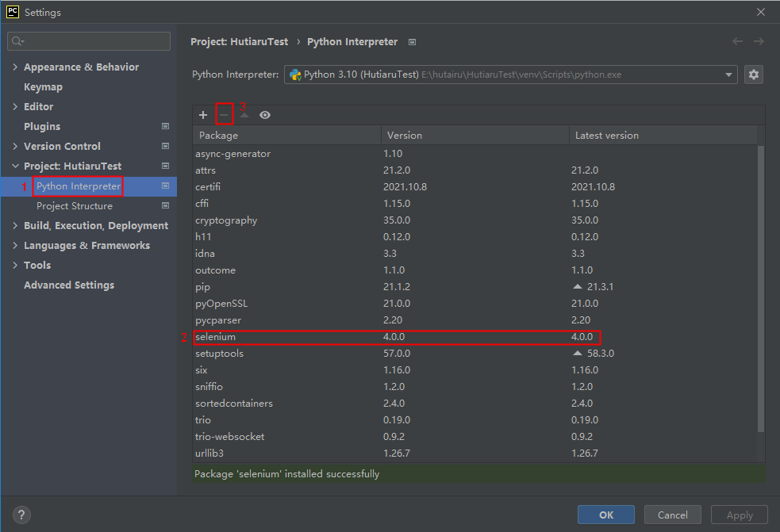Click the settings icon beside Python Interpreter breadcrumb
Viewport: 780px width, 532px height.
point(409,41)
